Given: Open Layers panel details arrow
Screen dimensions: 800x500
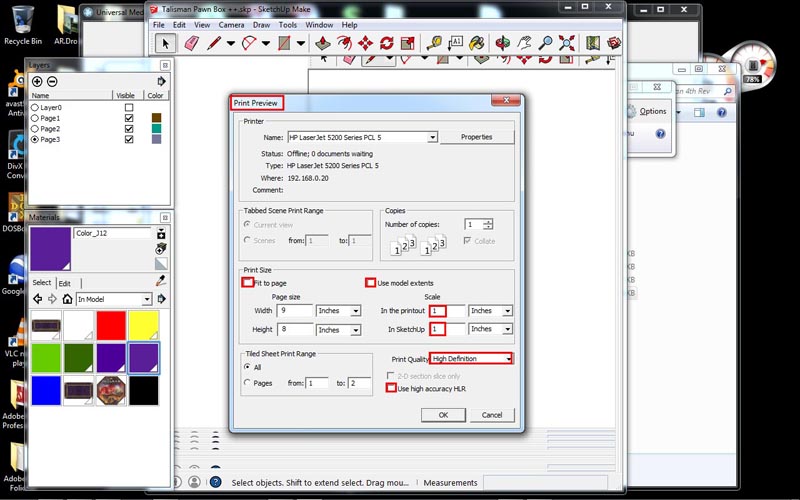Looking at the screenshot, I should (161, 82).
